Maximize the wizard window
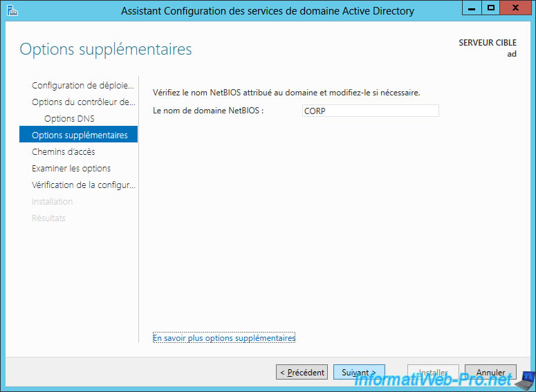The image size is (536, 392). tap(491, 8)
